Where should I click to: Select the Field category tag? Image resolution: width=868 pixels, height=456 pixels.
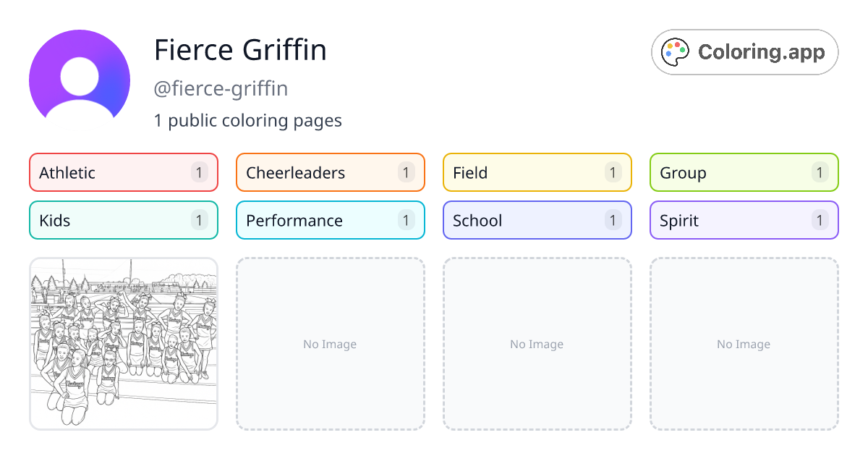click(537, 172)
